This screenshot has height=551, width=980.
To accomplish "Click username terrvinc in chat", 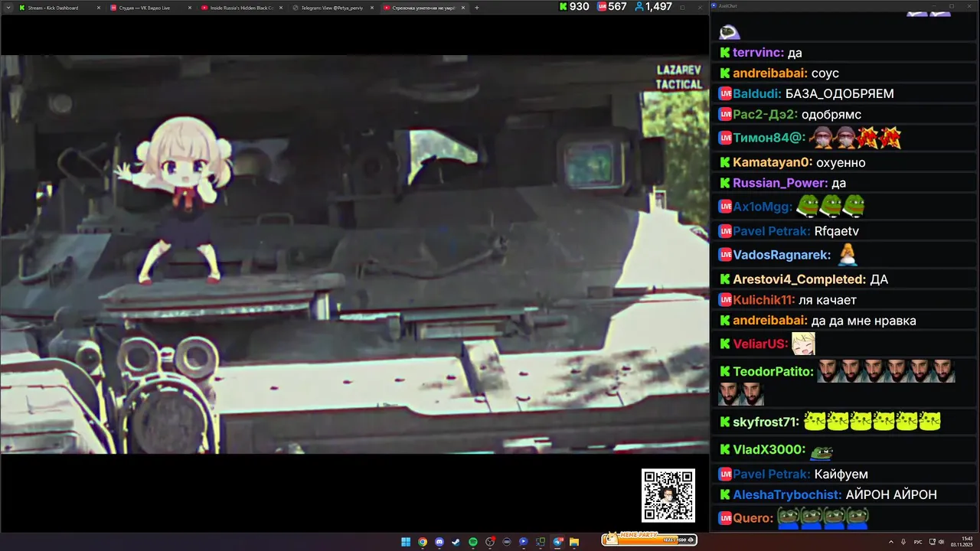I will (758, 53).
